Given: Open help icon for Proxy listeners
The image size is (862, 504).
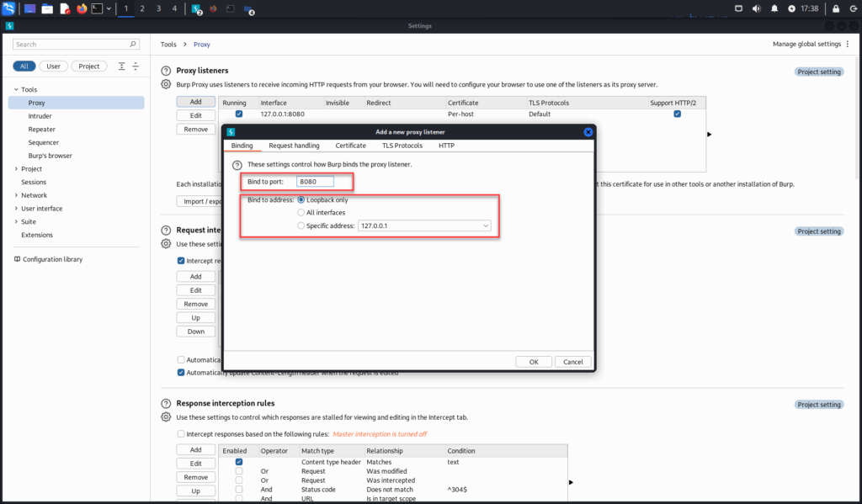Looking at the screenshot, I should [166, 71].
